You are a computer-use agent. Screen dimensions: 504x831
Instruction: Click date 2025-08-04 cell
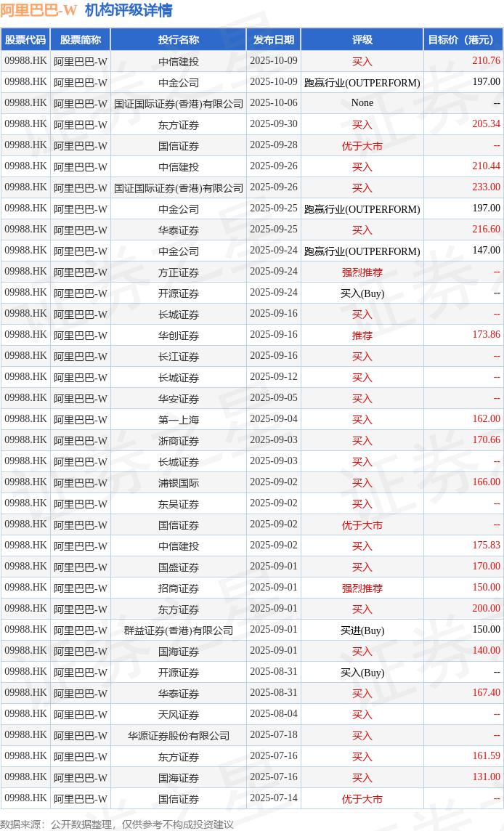274,714
